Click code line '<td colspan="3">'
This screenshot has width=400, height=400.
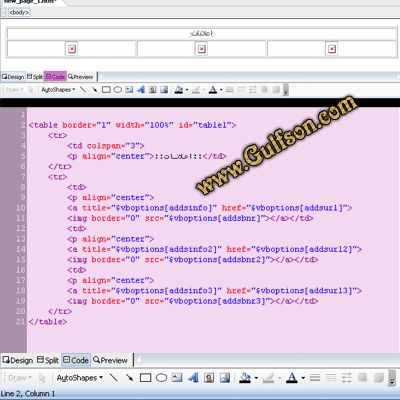point(106,146)
